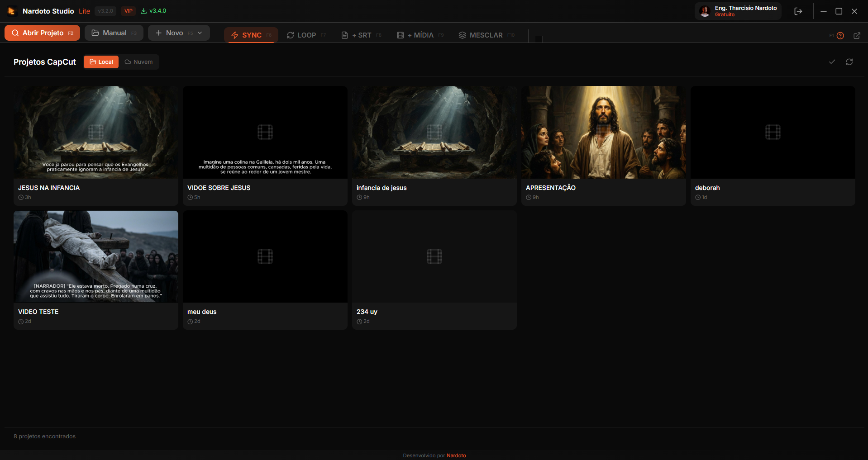Refresh the CapCut projects list
868x460 pixels.
click(x=849, y=62)
